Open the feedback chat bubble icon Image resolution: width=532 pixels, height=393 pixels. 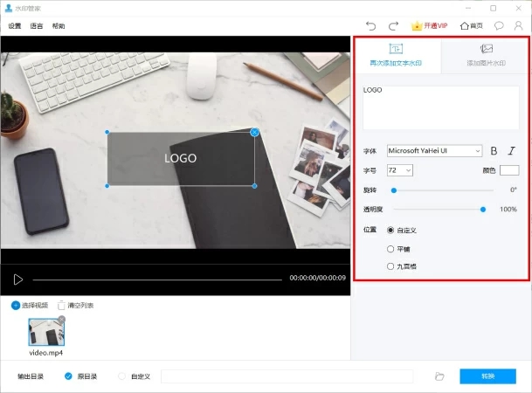coord(499,26)
